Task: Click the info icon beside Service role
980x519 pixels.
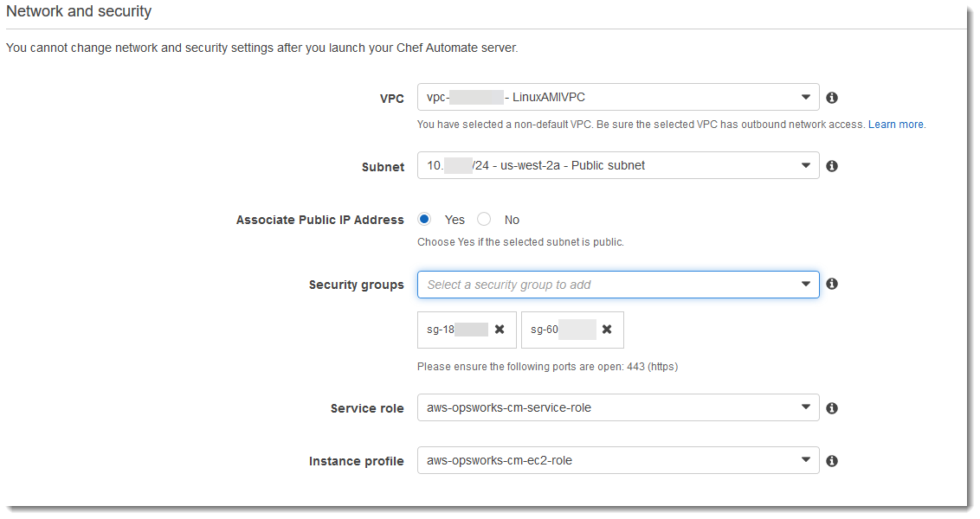Action: [832, 407]
